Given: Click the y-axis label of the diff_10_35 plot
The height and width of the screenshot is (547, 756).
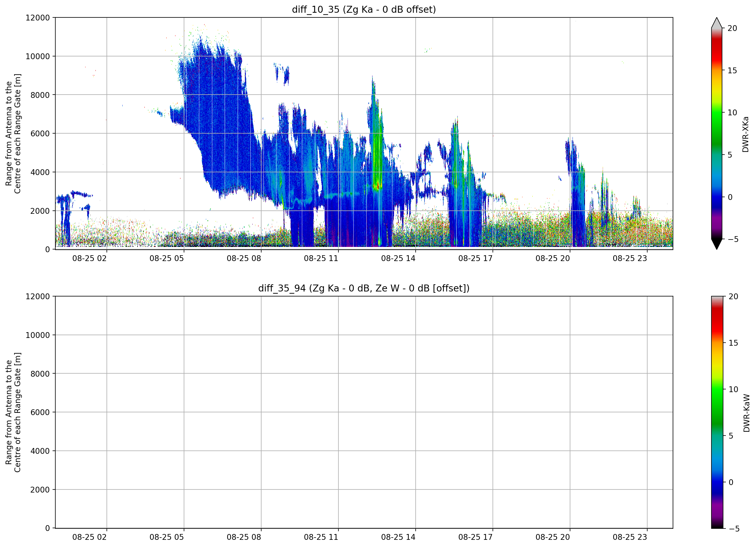Looking at the screenshot, I should pos(13,134).
